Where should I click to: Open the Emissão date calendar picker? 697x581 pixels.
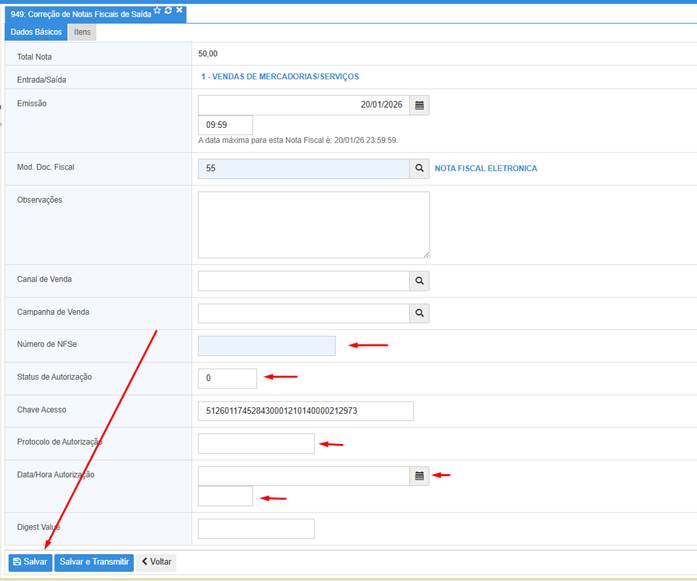(x=419, y=105)
